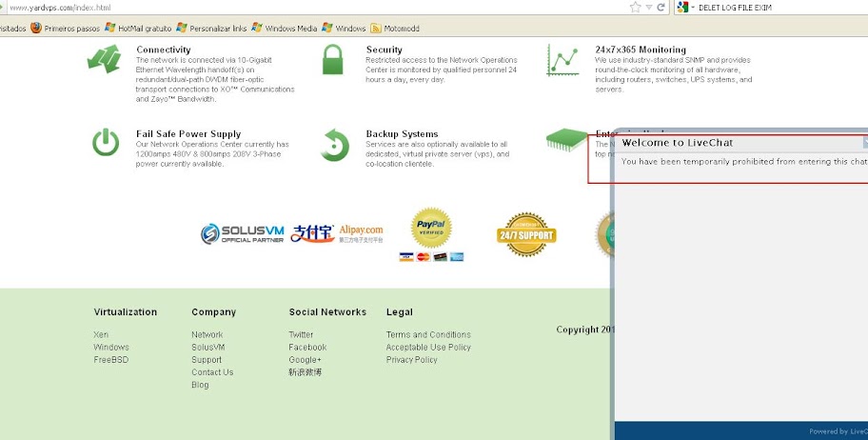Open the Windows Media bookmark
The height and width of the screenshot is (440, 868).
[x=285, y=28]
